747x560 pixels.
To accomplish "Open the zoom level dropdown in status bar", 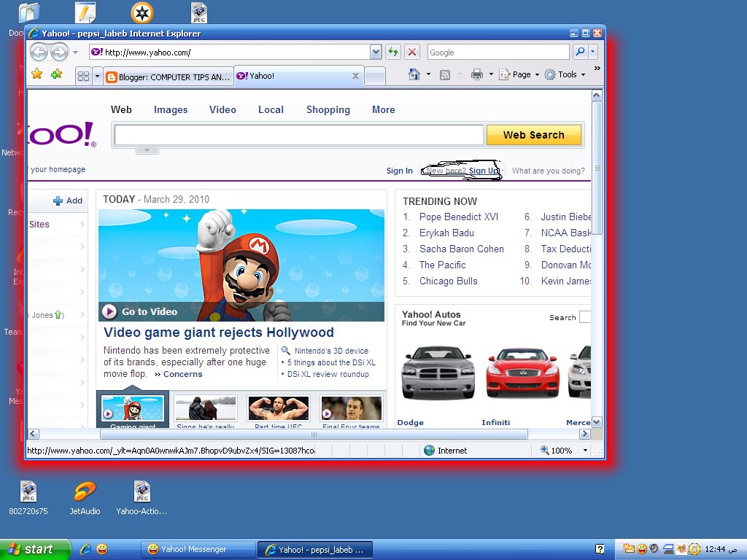I will 585,451.
